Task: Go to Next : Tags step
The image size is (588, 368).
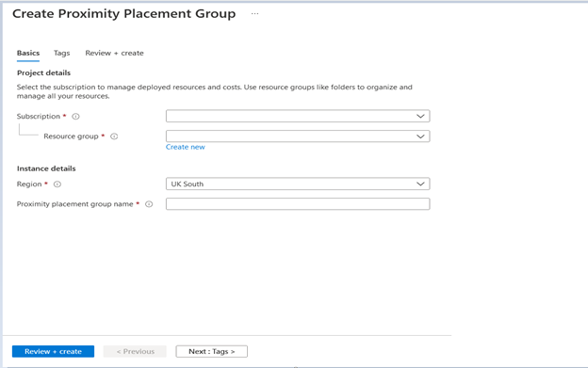Action: (211, 351)
